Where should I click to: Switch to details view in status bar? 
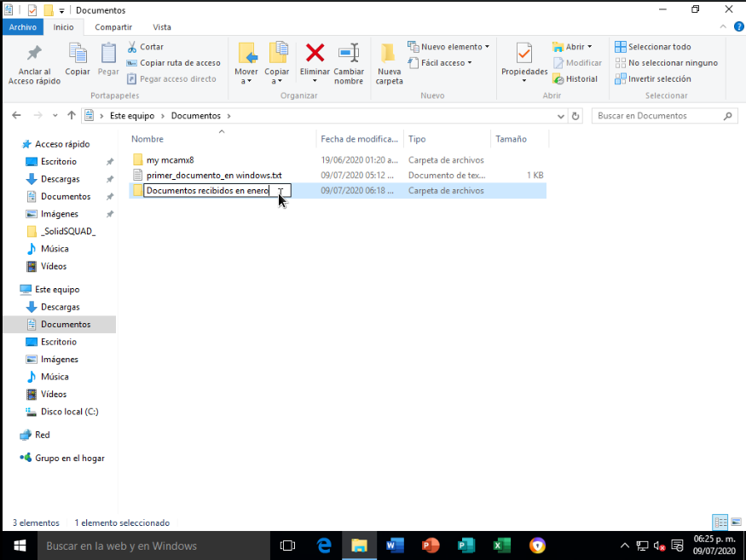pyautogui.click(x=720, y=522)
